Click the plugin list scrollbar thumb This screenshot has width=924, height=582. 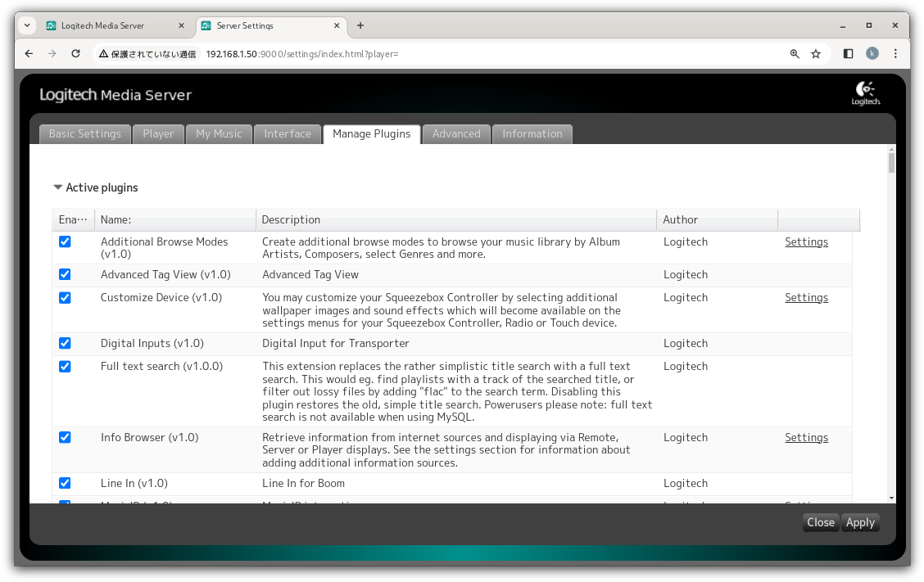[x=891, y=161]
